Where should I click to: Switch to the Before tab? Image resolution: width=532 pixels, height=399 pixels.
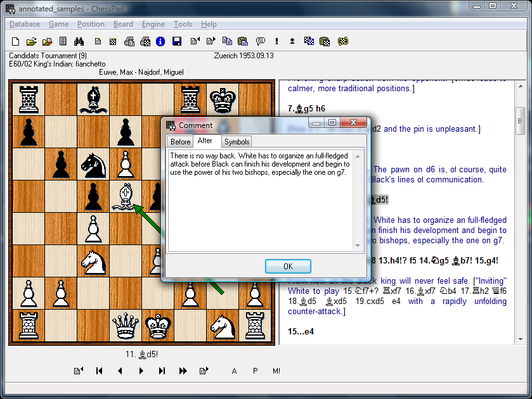[180, 141]
